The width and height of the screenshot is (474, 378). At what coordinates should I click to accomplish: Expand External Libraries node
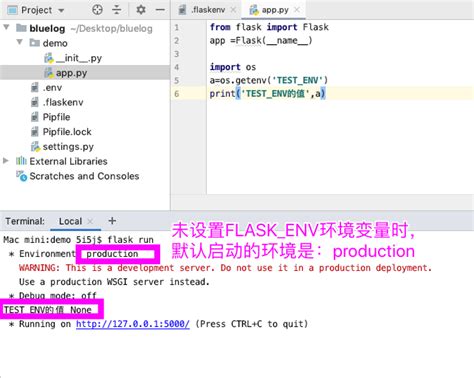[x=6, y=161]
